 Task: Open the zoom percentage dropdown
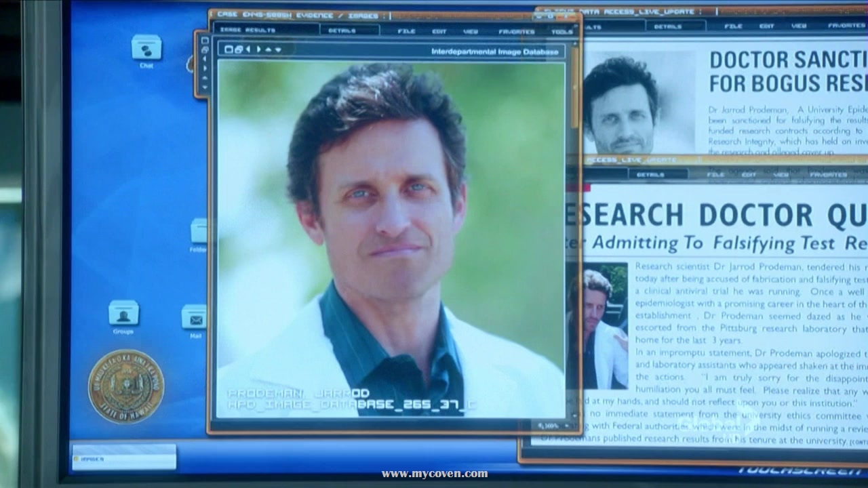tap(548, 426)
